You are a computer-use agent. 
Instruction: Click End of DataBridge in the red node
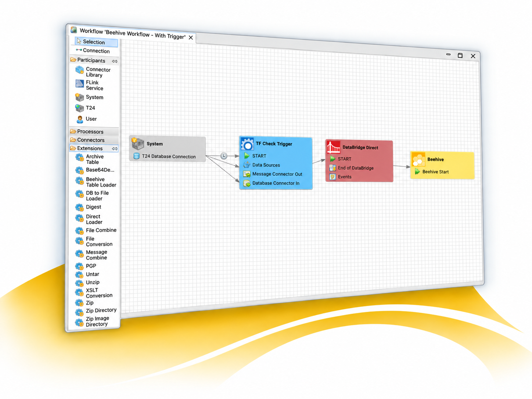pos(352,168)
